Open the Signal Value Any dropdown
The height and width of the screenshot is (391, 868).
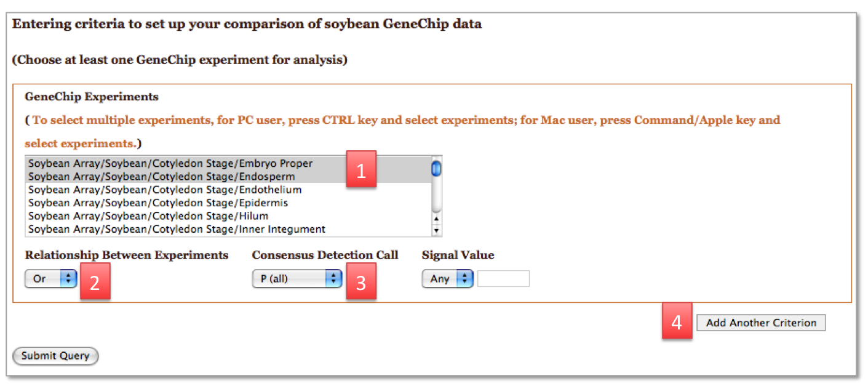(447, 278)
